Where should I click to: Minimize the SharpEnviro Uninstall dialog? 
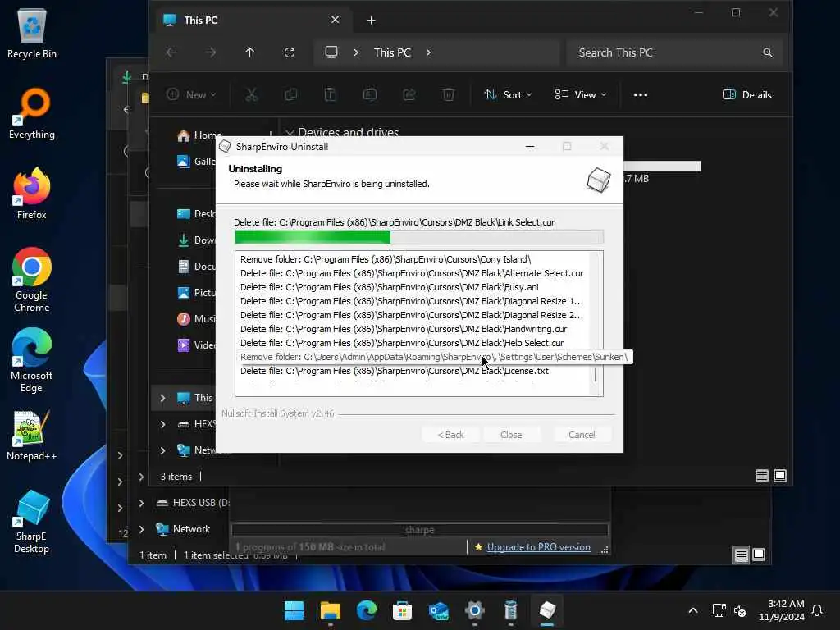click(530, 146)
